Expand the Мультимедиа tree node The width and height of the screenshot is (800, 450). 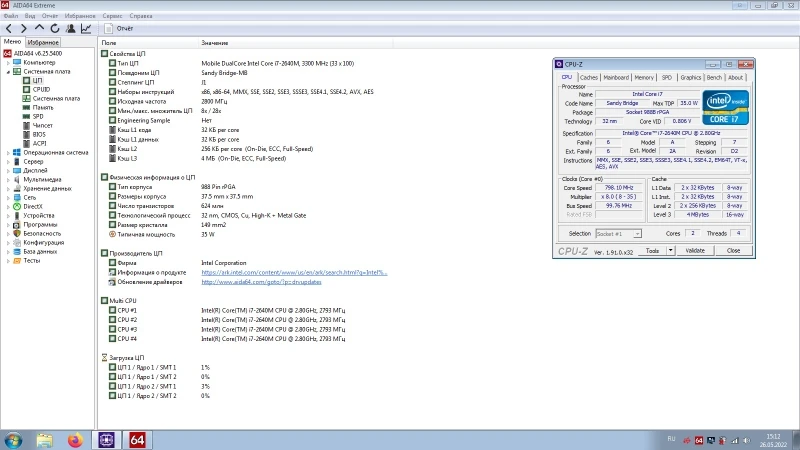click(x=8, y=180)
